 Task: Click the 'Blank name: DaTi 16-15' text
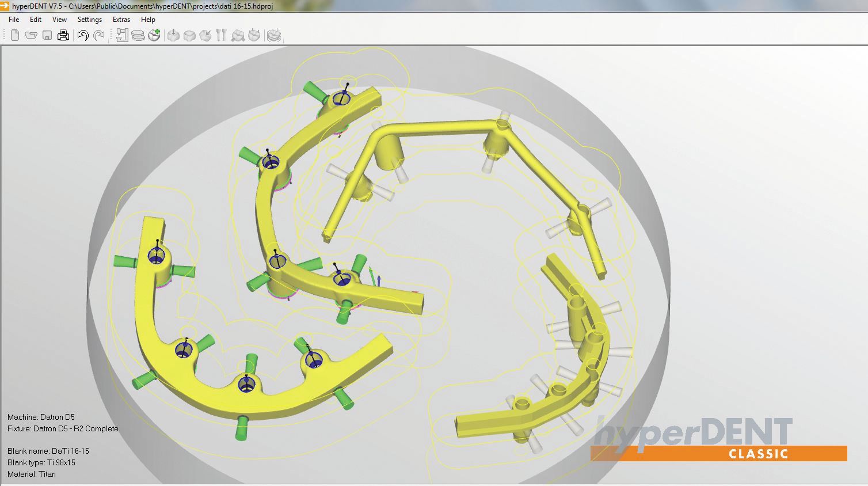(48, 451)
